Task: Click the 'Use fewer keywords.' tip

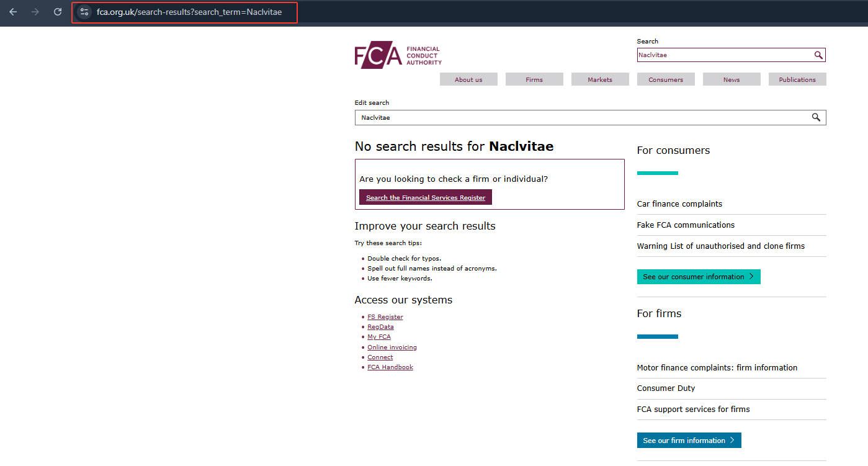Action: tap(400, 279)
